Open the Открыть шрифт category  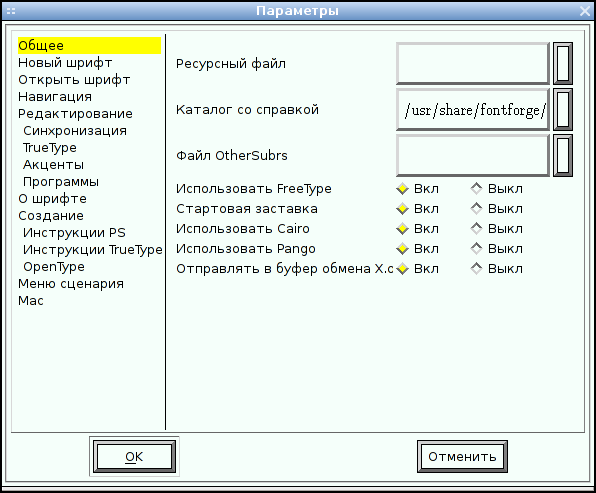[x=74, y=80]
